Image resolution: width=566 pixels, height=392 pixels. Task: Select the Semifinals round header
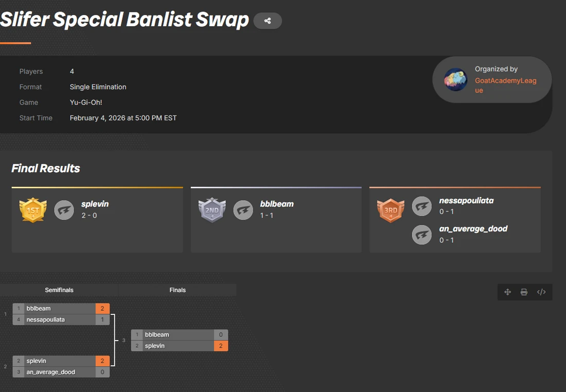click(59, 290)
